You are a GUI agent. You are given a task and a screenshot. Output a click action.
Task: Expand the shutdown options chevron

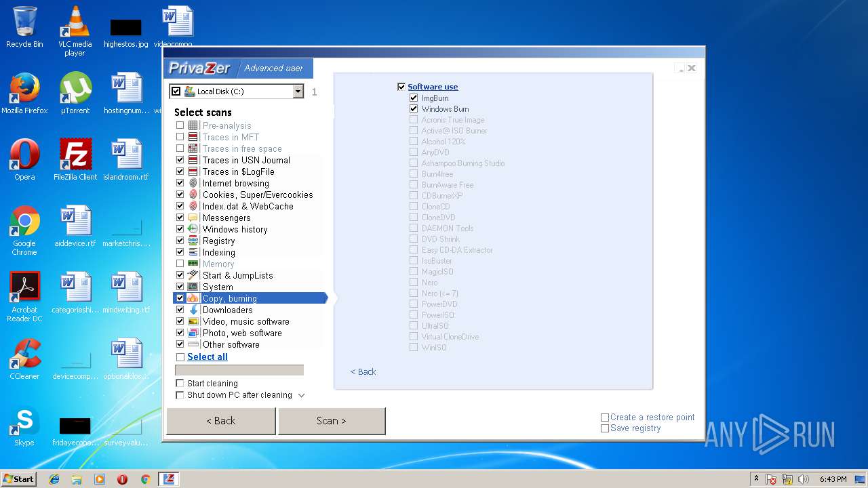[301, 395]
